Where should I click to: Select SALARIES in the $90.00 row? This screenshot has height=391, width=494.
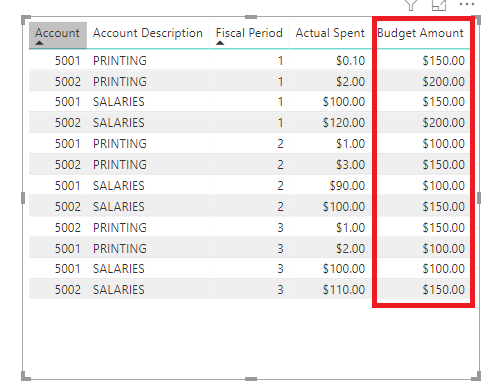[x=119, y=186]
